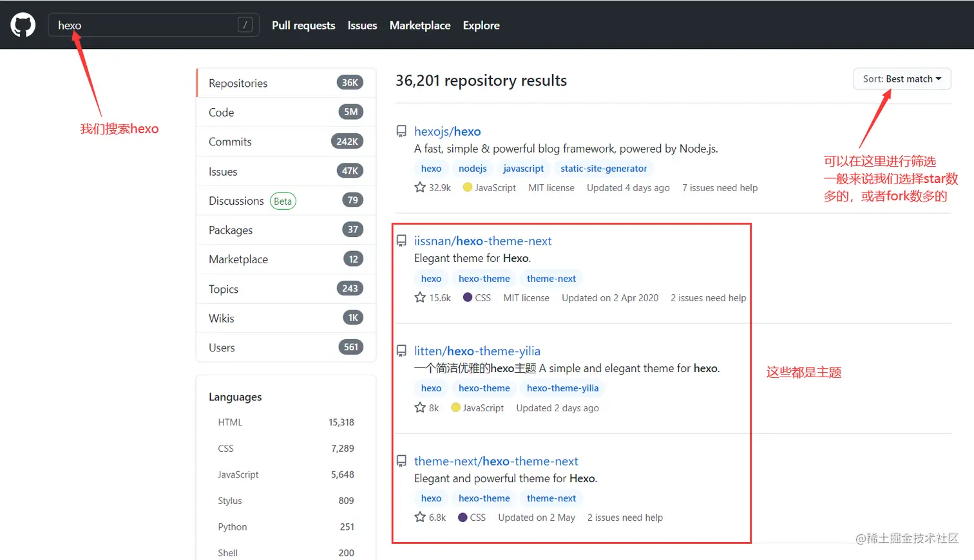
Task: Click the 'MIT license' text under hexojs/hexo
Action: pos(551,187)
